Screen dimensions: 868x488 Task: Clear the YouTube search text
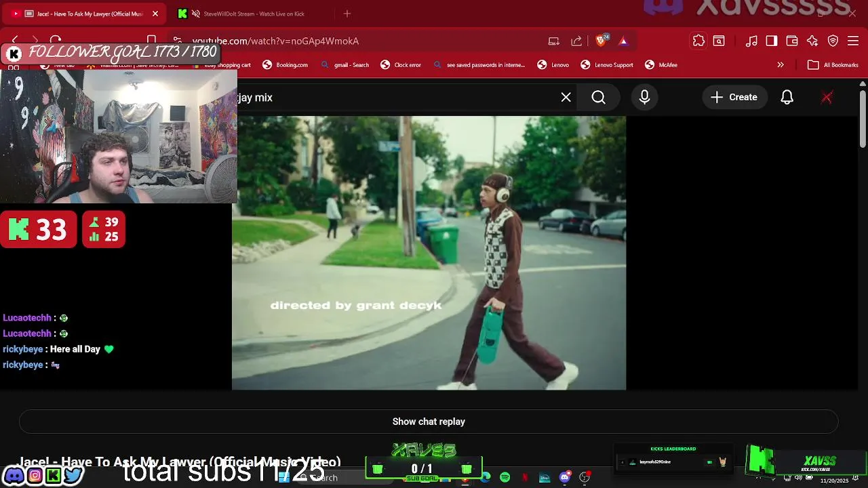click(566, 98)
